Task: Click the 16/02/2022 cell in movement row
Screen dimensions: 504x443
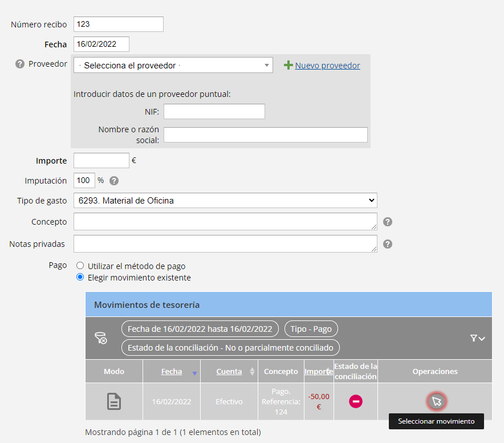Action: (172, 401)
